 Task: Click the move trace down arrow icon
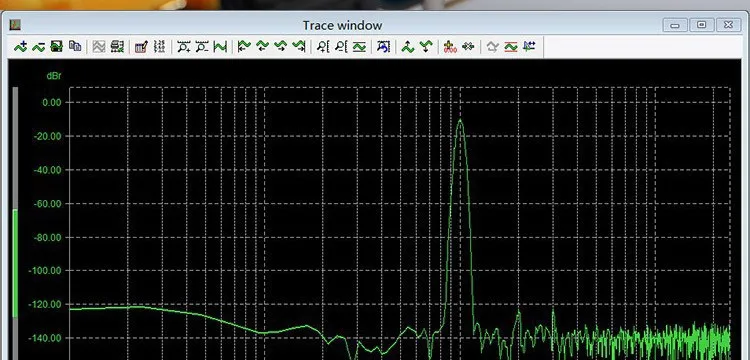[x=426, y=46]
